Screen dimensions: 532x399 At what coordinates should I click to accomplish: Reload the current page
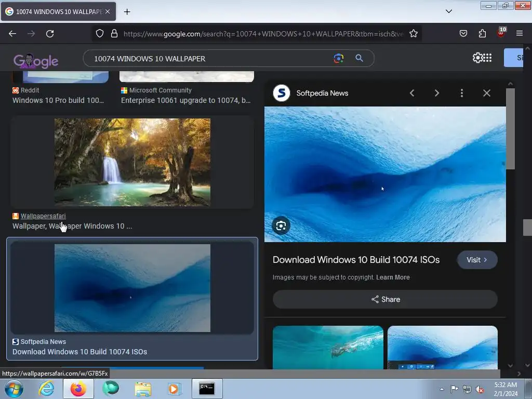(50, 34)
